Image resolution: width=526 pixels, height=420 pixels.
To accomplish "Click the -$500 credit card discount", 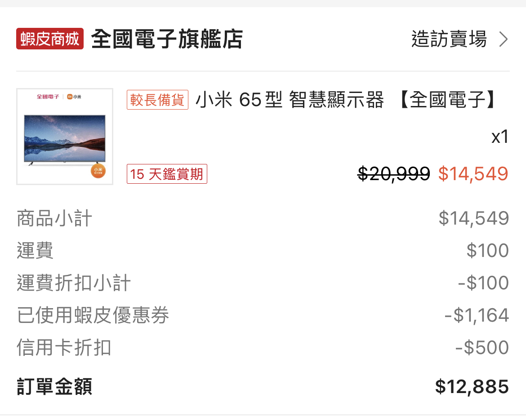I will click(x=482, y=348).
